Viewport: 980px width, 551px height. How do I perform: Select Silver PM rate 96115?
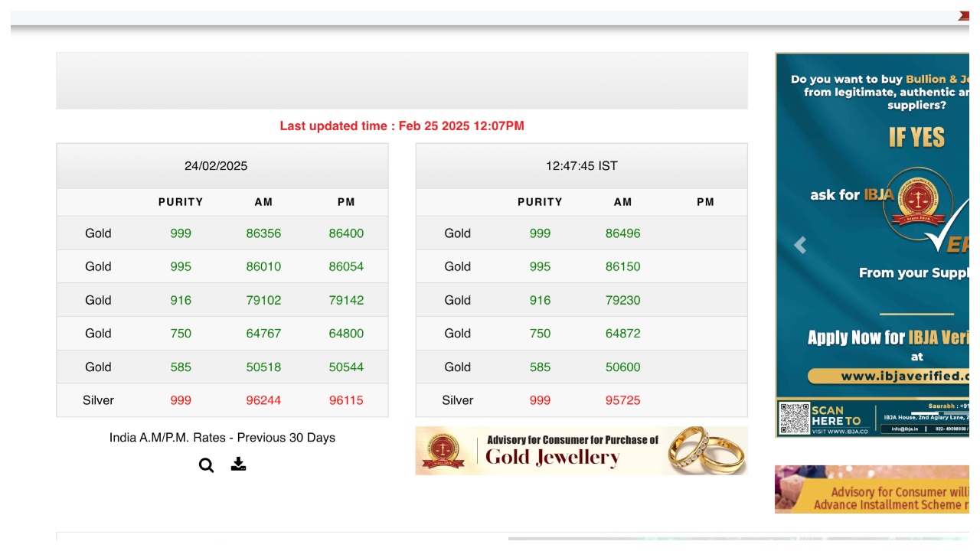[x=346, y=400]
